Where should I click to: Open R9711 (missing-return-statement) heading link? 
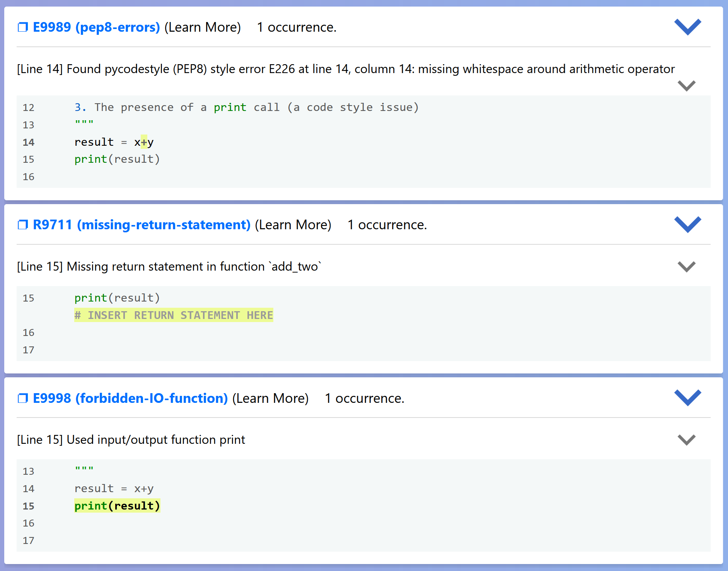tap(142, 225)
